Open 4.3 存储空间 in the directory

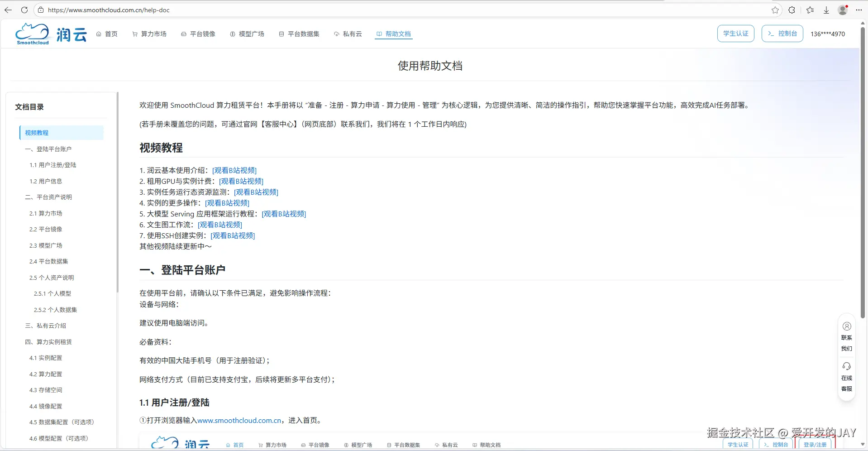coord(46,390)
